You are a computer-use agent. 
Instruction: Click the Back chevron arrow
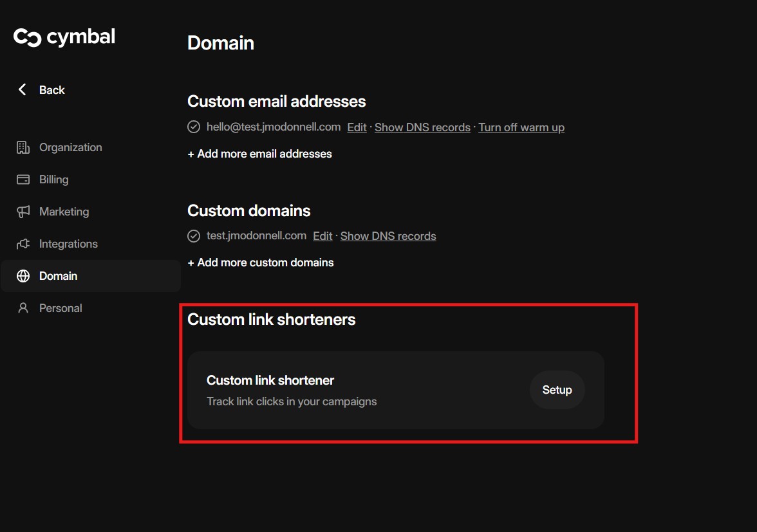coord(23,90)
